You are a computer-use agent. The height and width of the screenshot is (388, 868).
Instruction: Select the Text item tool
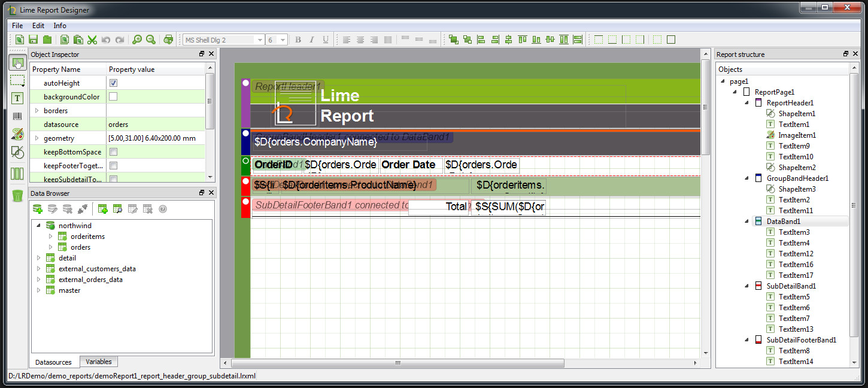(x=17, y=98)
